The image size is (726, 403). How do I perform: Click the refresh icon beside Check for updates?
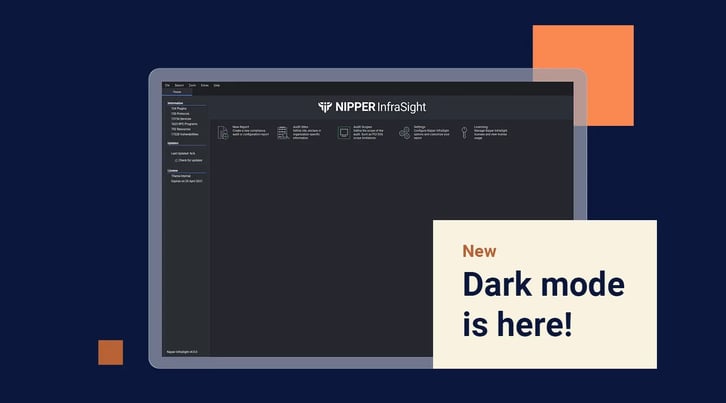coord(176,160)
